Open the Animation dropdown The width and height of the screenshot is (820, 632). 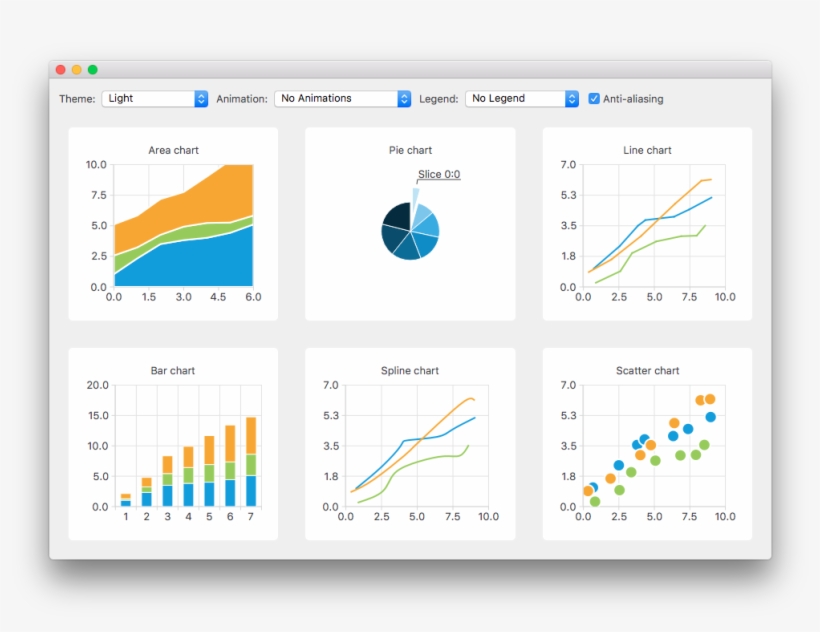coord(340,98)
